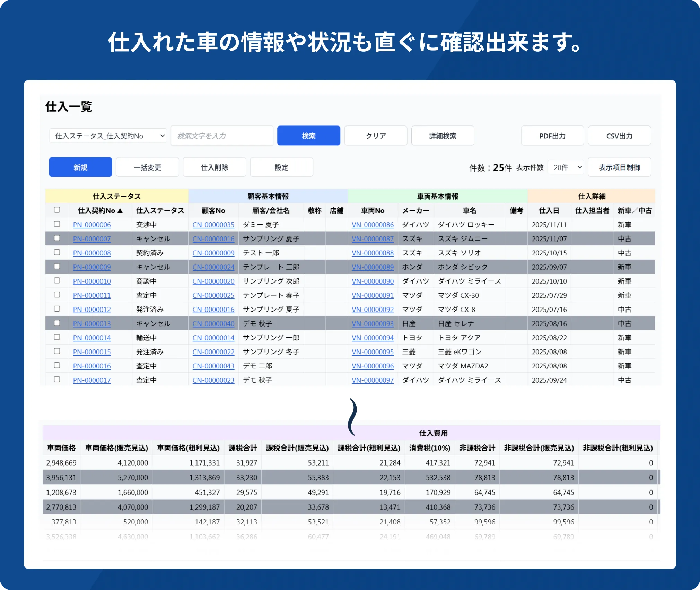Check the row checkbox for PN-0000010

click(57, 280)
